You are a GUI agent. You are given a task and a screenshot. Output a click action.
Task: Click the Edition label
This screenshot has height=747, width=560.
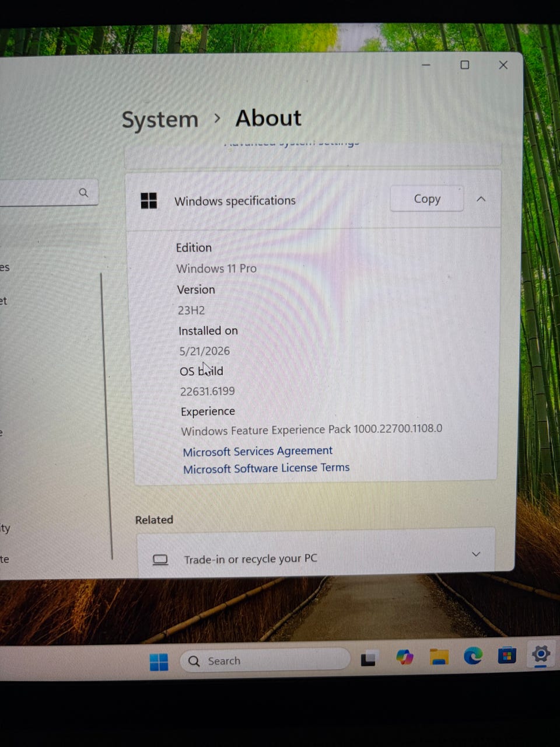coord(194,247)
